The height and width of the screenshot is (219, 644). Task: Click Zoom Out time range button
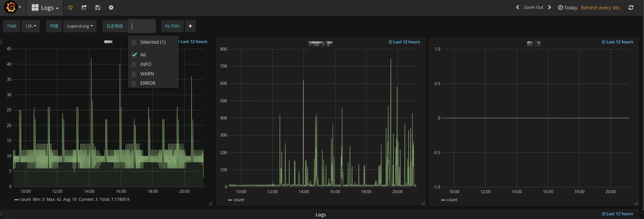click(533, 7)
